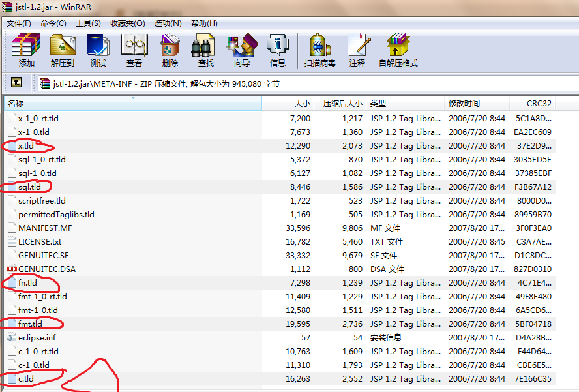The height and width of the screenshot is (392, 579).
Task: Click the 信息 (Info) toolbar icon
Action: coord(278,45)
